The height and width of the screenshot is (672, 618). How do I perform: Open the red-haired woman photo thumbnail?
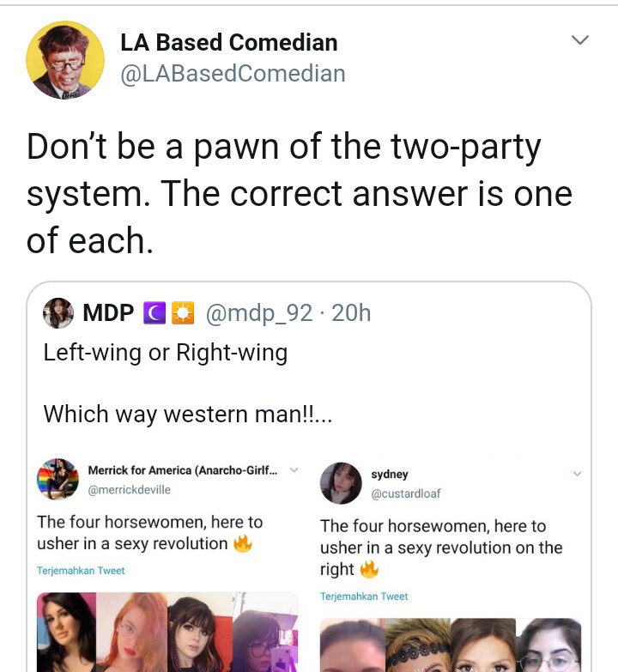click(131, 633)
